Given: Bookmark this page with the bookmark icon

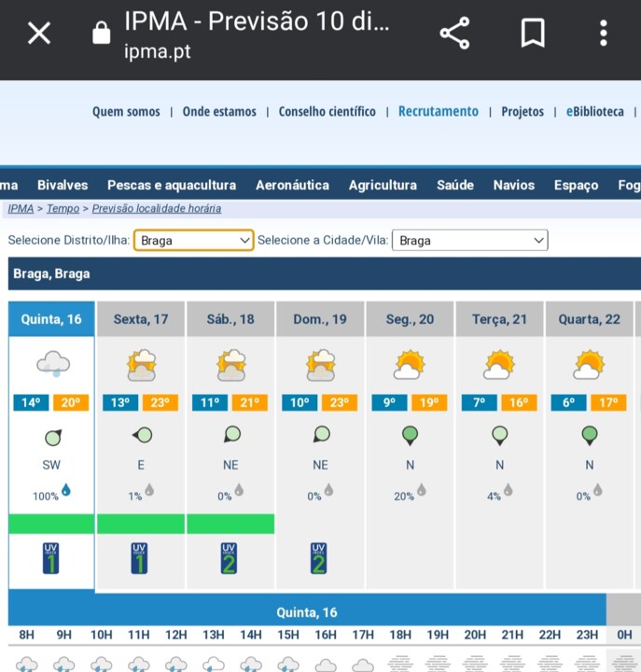Looking at the screenshot, I should [x=532, y=35].
